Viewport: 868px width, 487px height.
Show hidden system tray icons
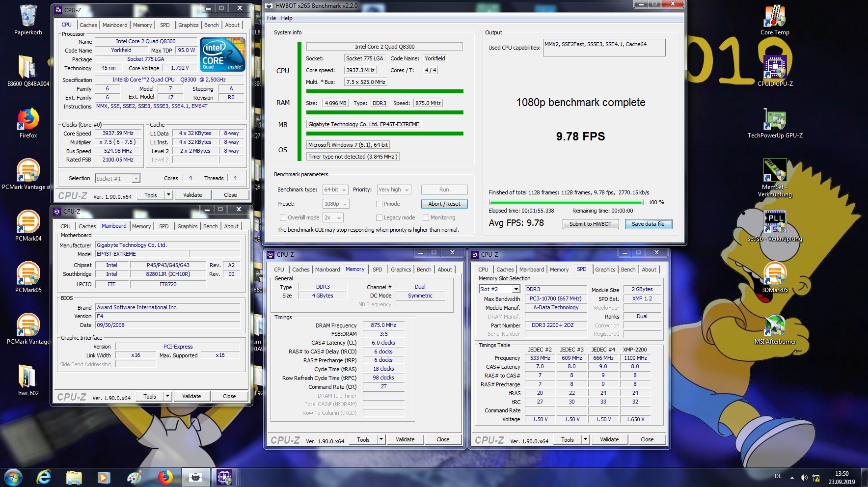(792, 478)
